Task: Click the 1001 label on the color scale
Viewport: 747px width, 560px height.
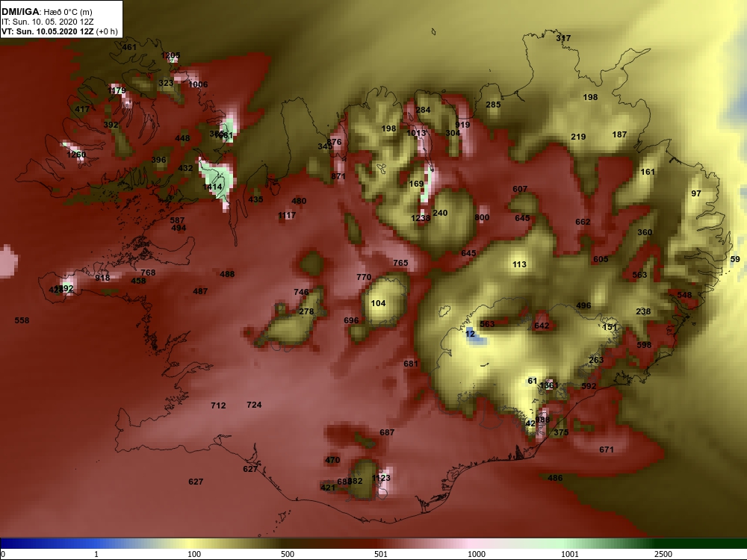Action: pyautogui.click(x=569, y=554)
